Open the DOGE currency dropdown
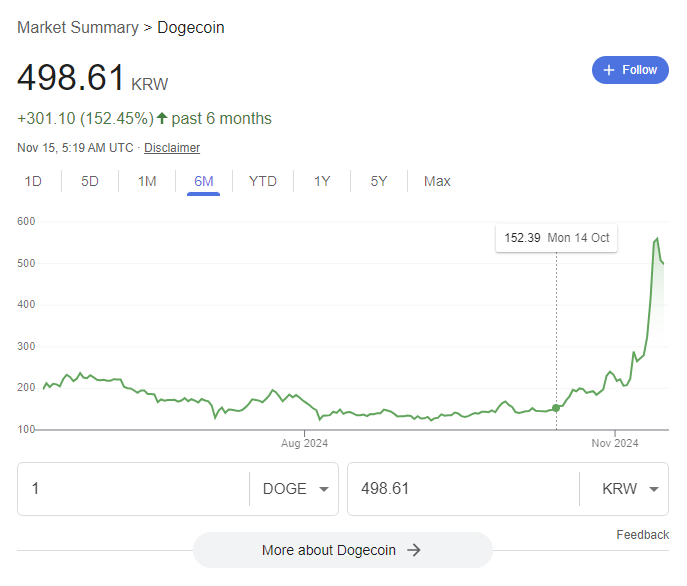 [x=295, y=489]
